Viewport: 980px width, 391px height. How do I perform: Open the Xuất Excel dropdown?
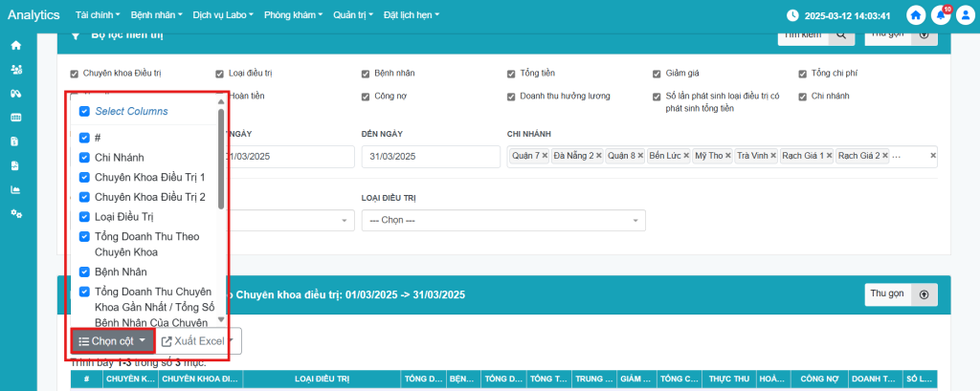pos(199,341)
